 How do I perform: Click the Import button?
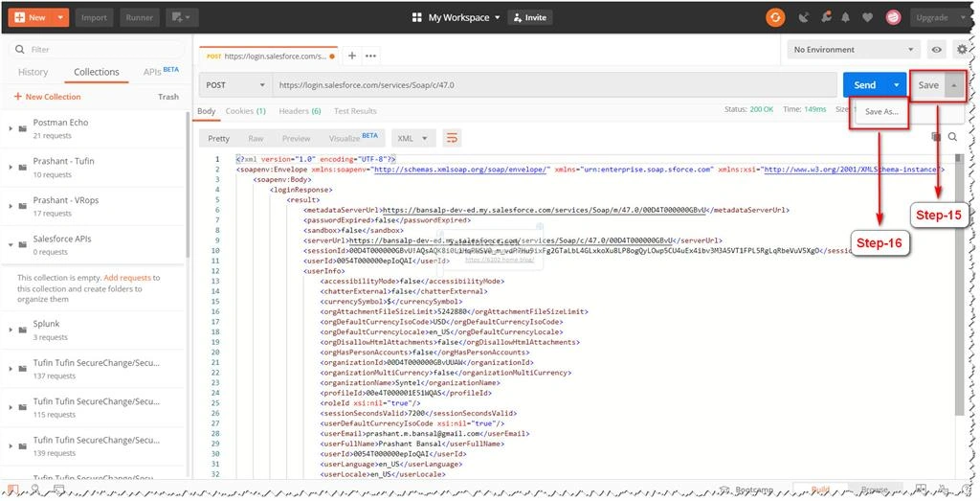(x=94, y=17)
